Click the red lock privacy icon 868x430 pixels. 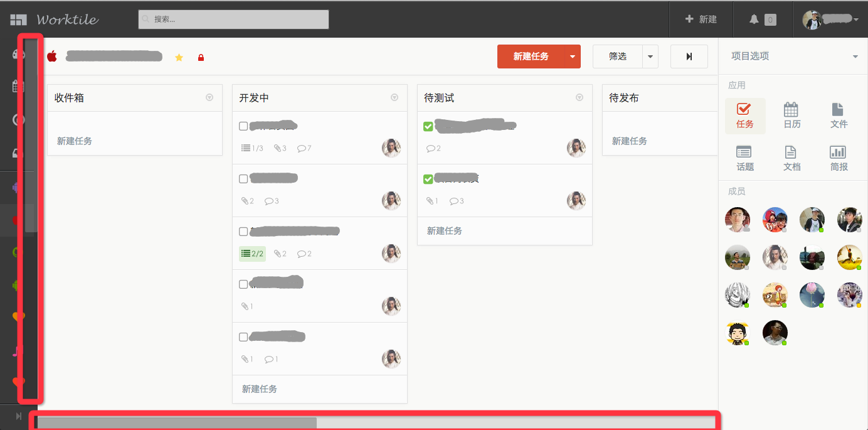point(201,58)
